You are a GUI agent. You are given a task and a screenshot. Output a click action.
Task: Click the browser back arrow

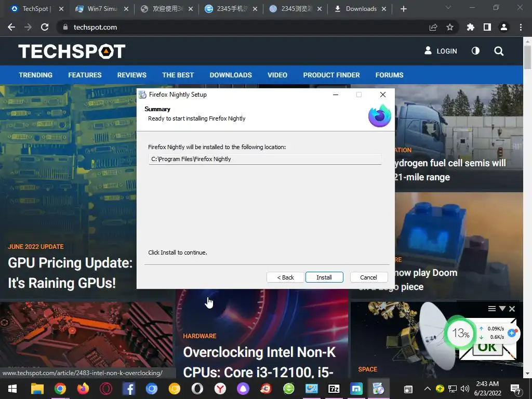tap(11, 27)
